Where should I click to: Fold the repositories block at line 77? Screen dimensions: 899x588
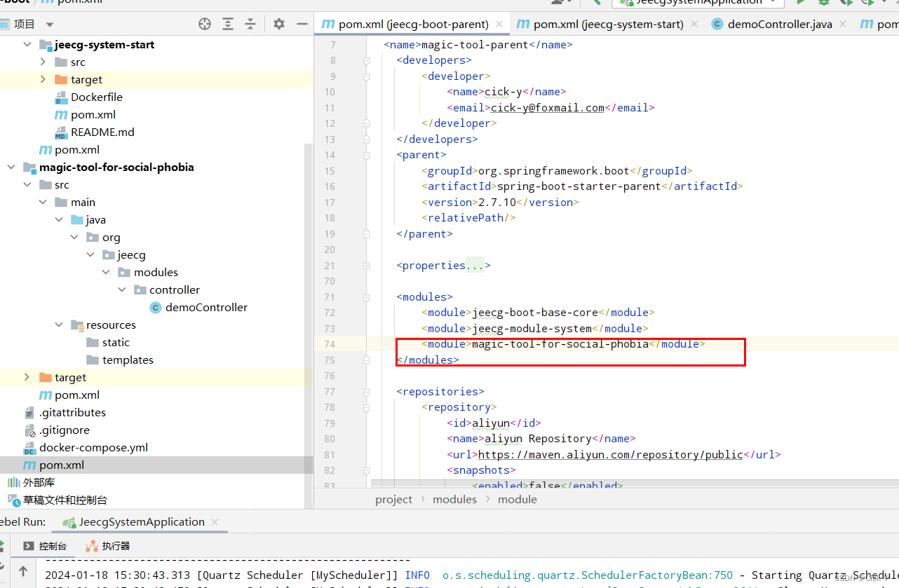coord(366,391)
